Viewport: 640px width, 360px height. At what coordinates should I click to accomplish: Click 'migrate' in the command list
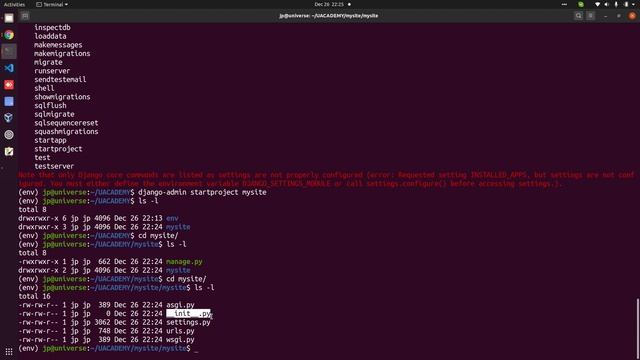coord(48,62)
